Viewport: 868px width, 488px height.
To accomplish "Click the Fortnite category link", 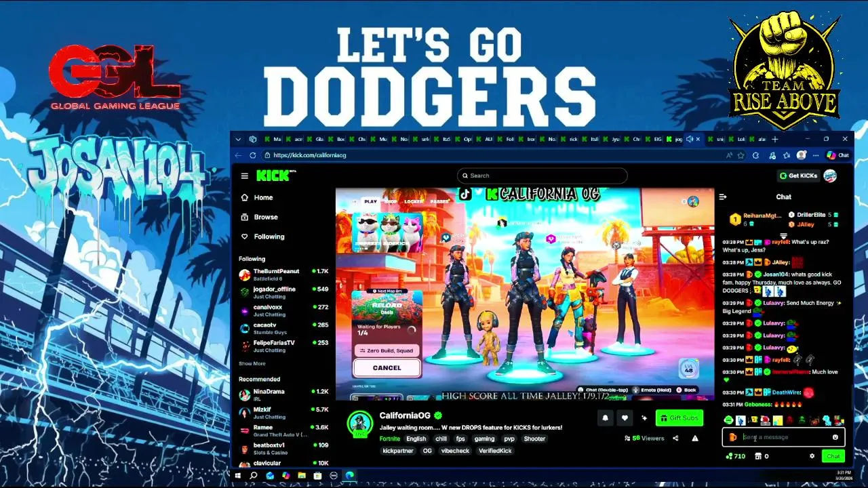I will point(390,439).
